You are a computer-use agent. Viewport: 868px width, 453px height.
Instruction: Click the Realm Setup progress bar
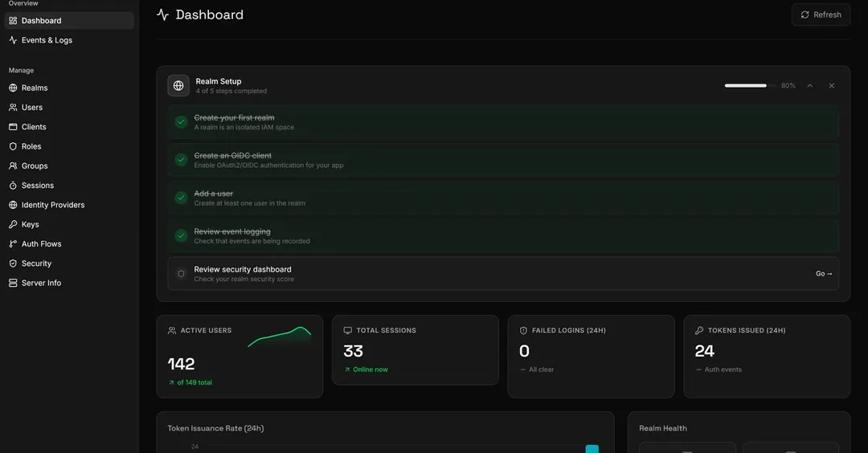point(750,86)
